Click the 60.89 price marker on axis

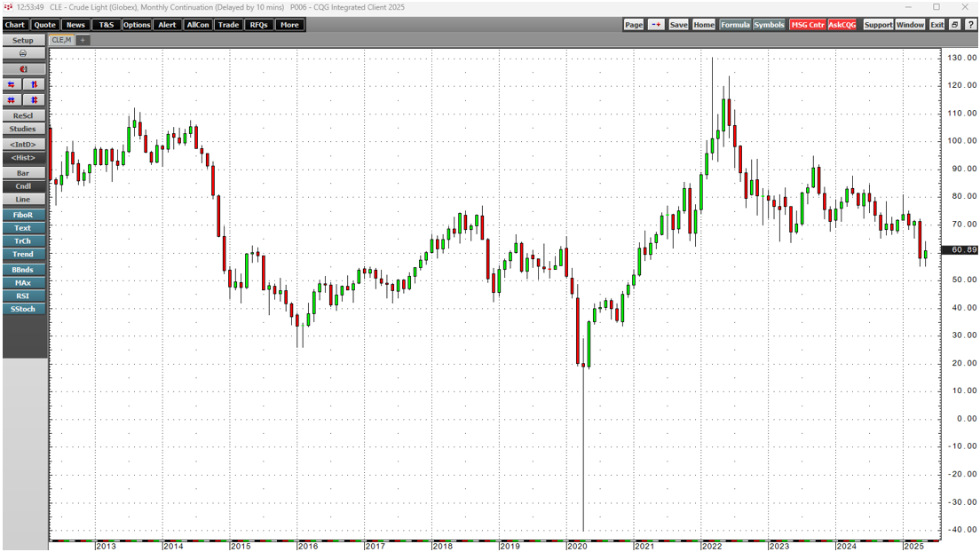(959, 250)
